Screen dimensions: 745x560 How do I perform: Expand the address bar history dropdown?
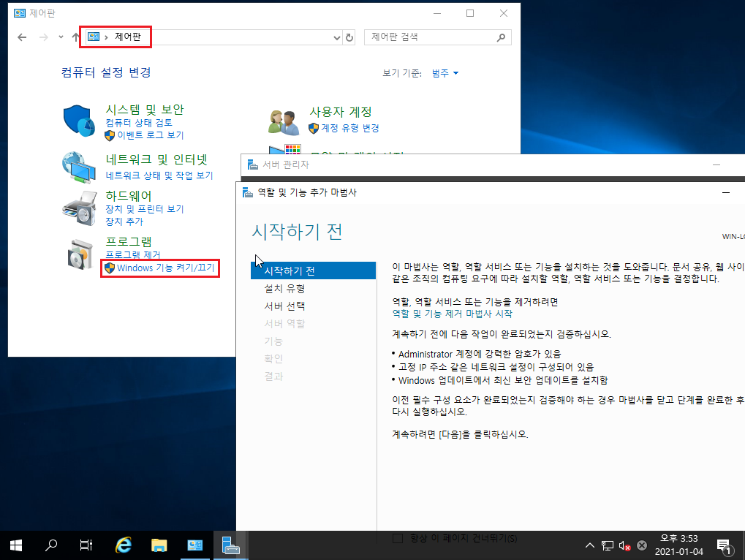coord(336,37)
